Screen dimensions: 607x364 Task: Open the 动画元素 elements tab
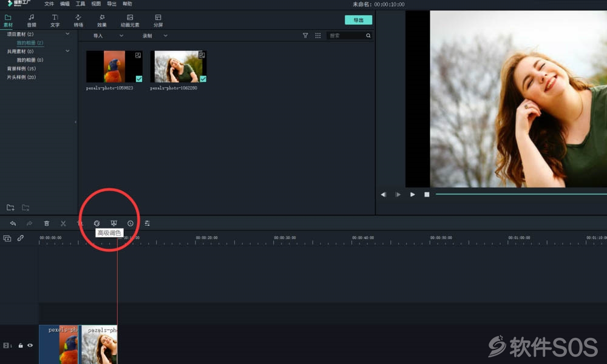(130, 21)
